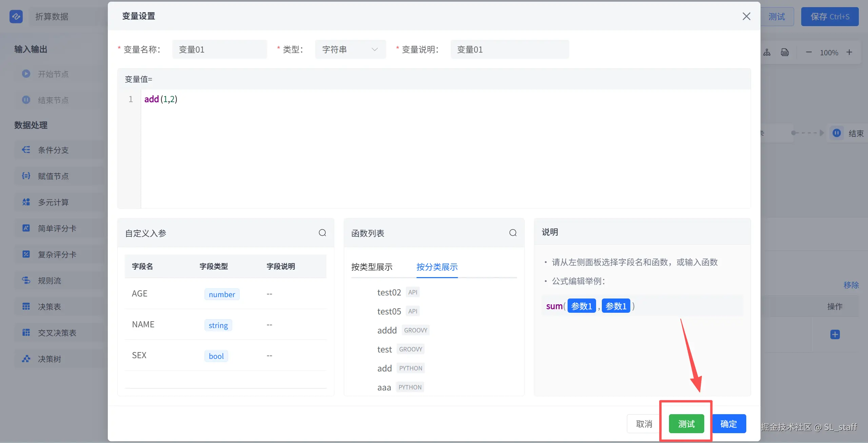Click the blue plus add-row icon
This screenshot has height=443, width=868.
click(835, 334)
